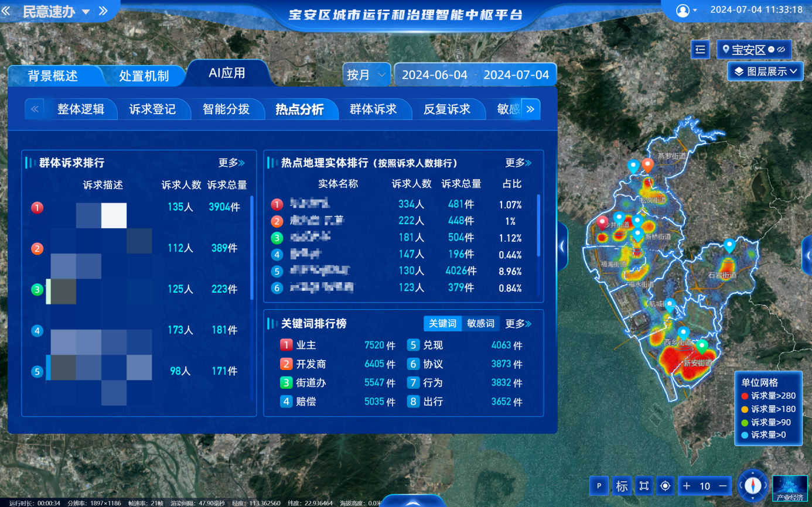Click the red 诉求量>280 legend swatch
Image resolution: width=812 pixels, height=507 pixels.
pos(745,396)
